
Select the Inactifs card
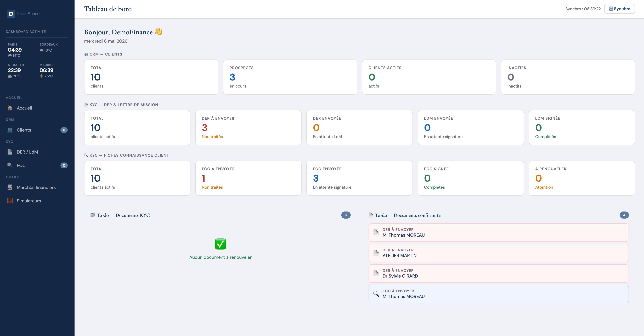568,77
